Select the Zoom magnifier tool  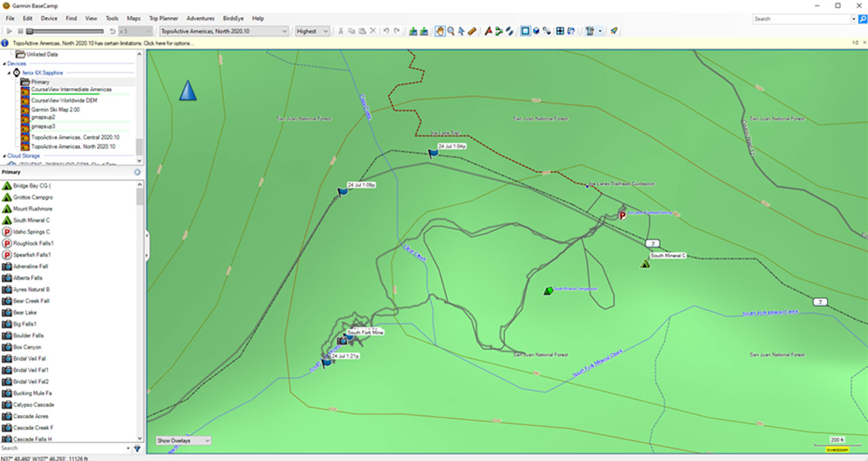tap(451, 31)
